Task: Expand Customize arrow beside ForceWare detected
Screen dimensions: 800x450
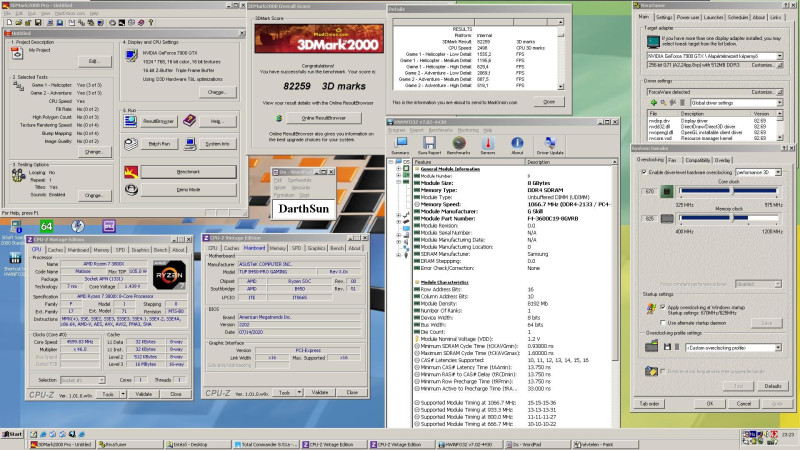Action: tap(780, 92)
